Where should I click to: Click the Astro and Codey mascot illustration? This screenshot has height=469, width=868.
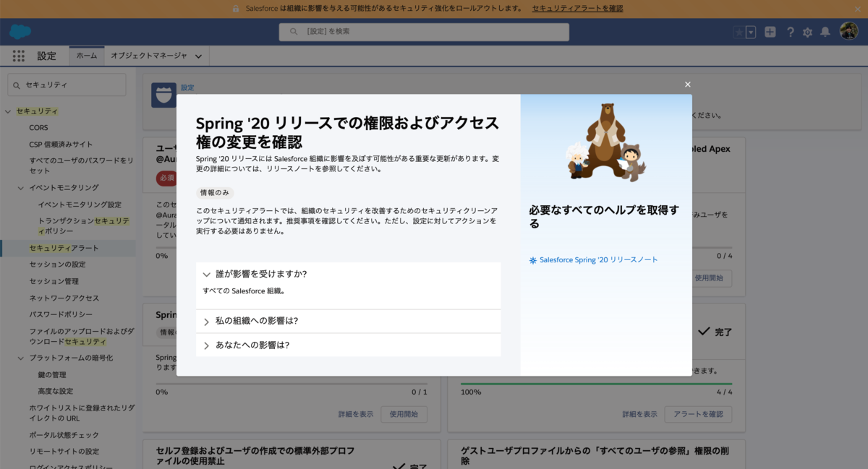[606, 142]
